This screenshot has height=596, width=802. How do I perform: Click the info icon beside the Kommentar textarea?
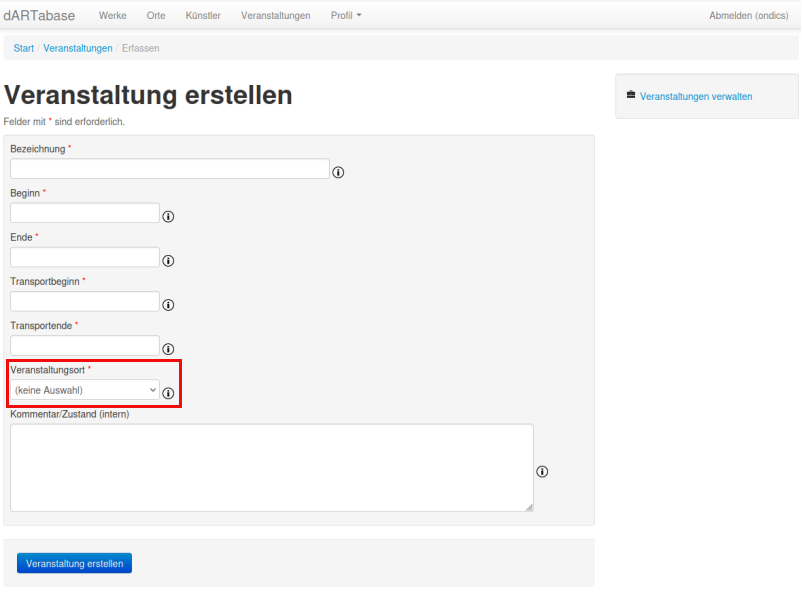pyautogui.click(x=542, y=472)
